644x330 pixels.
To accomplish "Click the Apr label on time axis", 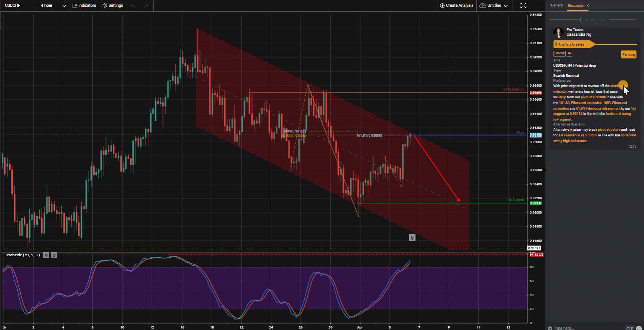I will click(360, 327).
